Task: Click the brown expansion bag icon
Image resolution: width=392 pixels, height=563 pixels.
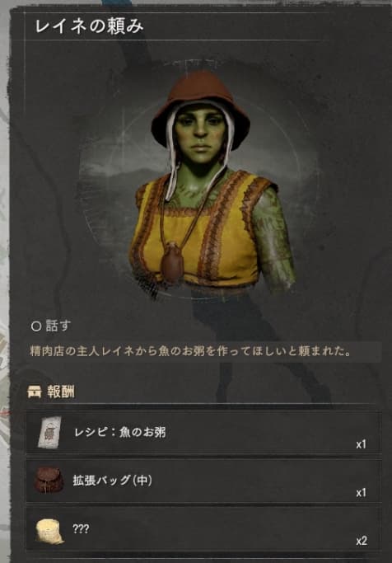Action: 49,480
